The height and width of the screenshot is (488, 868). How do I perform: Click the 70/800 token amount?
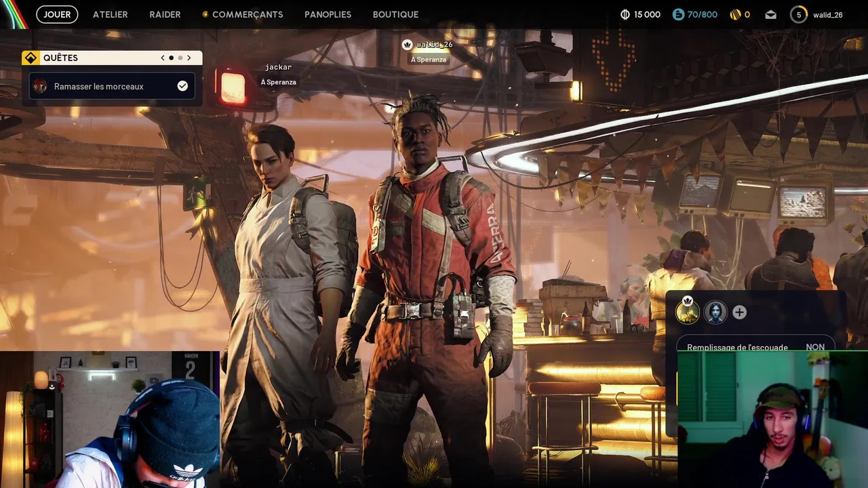point(702,14)
